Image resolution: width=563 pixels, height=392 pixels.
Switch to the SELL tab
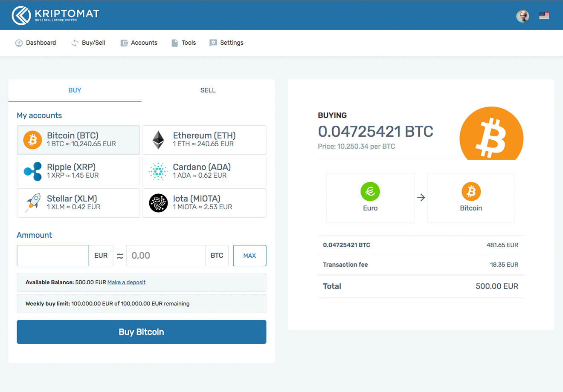[208, 90]
